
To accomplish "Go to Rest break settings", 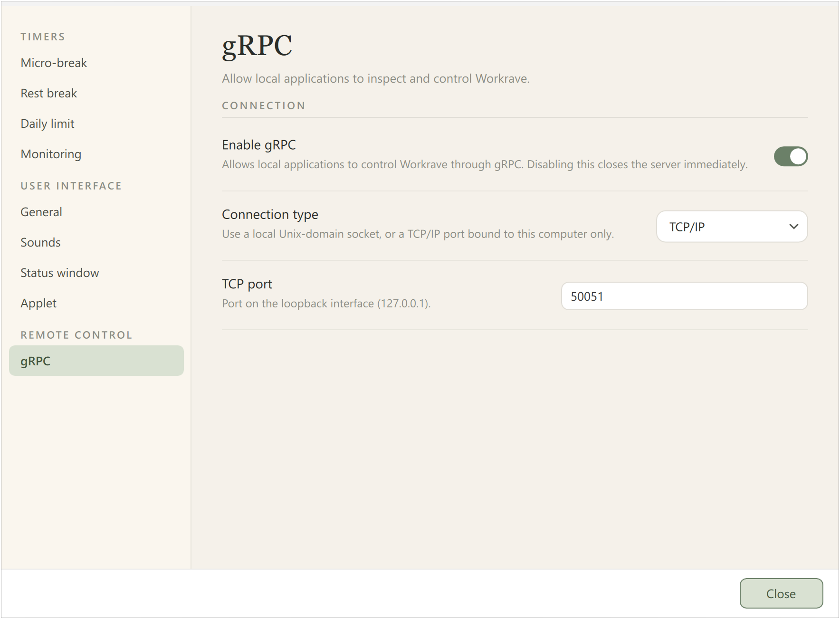I will pyautogui.click(x=96, y=93).
